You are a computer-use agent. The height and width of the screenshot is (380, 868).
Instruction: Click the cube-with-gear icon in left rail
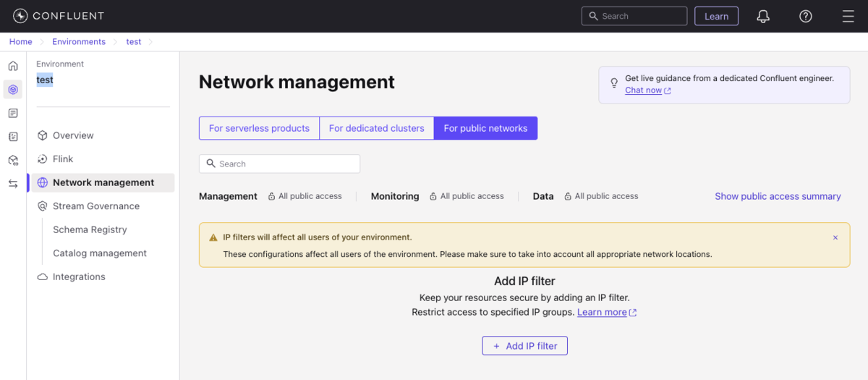13,160
